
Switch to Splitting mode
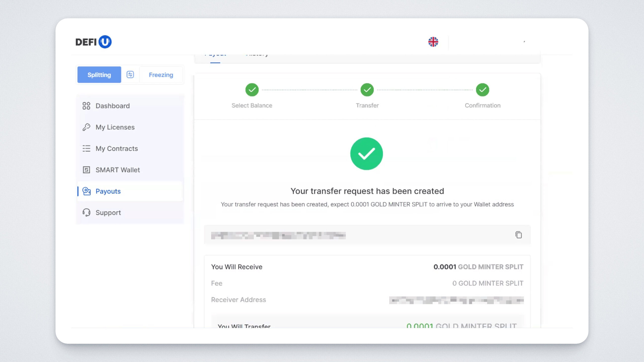99,75
